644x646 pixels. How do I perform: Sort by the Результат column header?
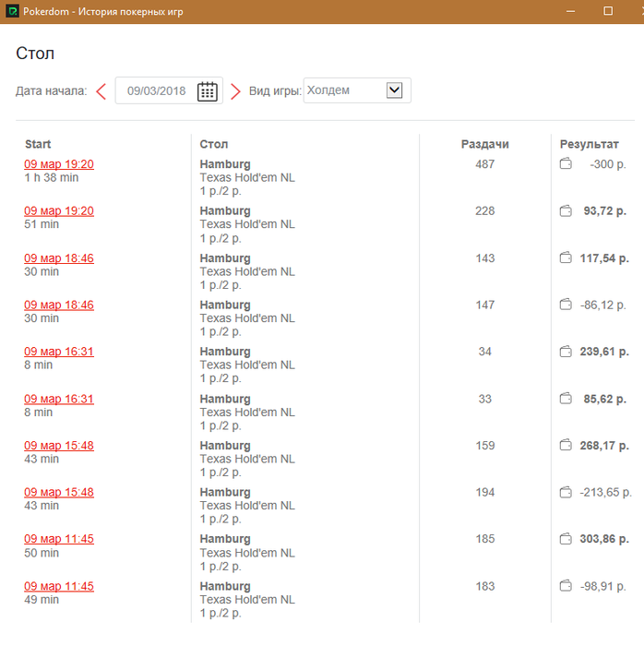click(x=589, y=144)
